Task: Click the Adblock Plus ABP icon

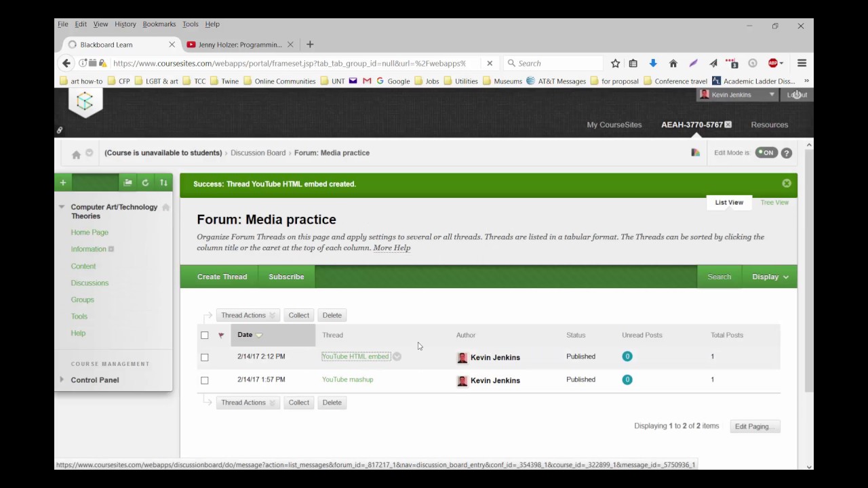Action: [773, 63]
